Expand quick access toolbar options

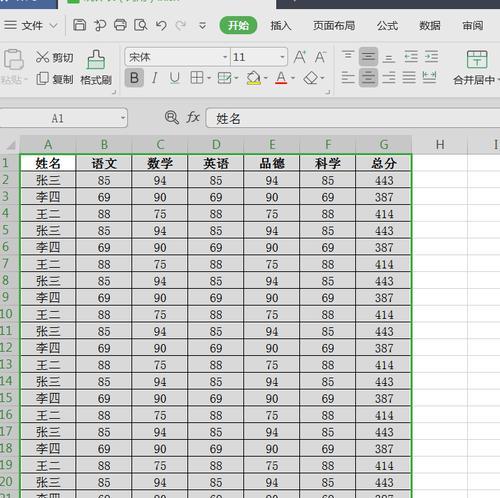(202, 25)
